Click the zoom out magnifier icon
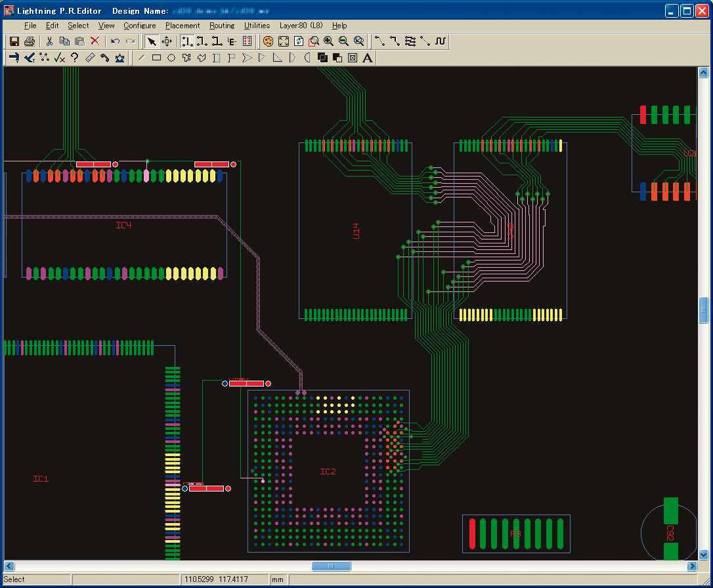Viewport: 713px width, 588px height. [343, 41]
